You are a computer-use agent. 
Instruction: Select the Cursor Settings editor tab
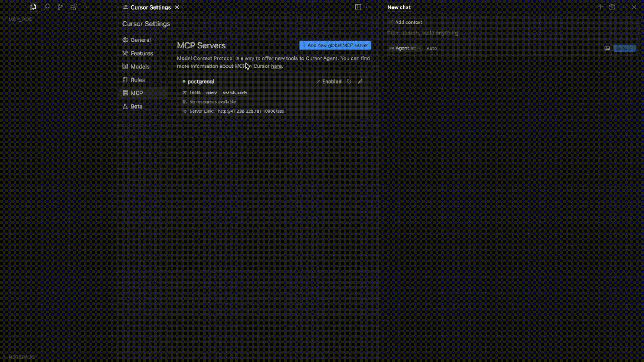point(150,7)
